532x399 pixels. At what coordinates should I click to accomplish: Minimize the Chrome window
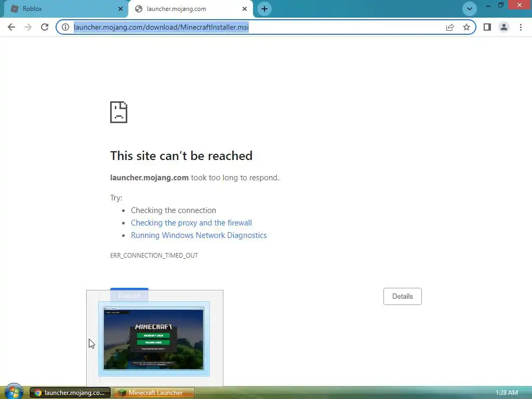tap(488, 5)
